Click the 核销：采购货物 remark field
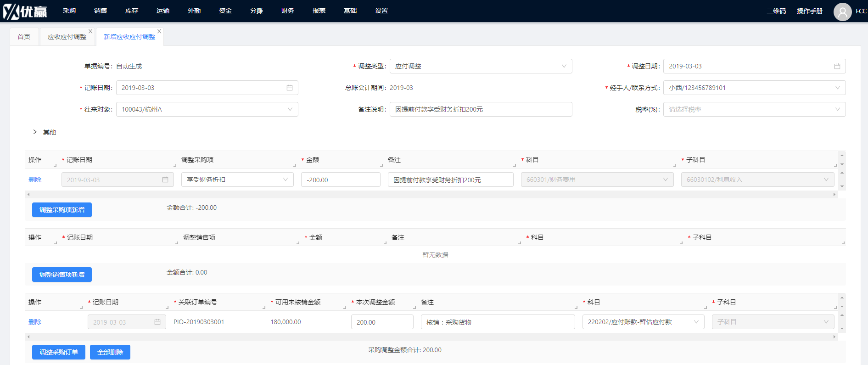The image size is (868, 365). (498, 322)
